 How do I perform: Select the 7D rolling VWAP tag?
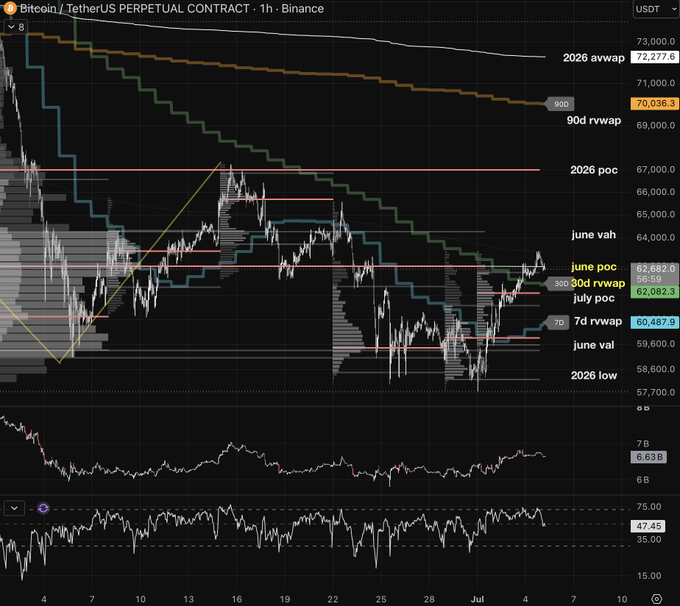[558, 323]
